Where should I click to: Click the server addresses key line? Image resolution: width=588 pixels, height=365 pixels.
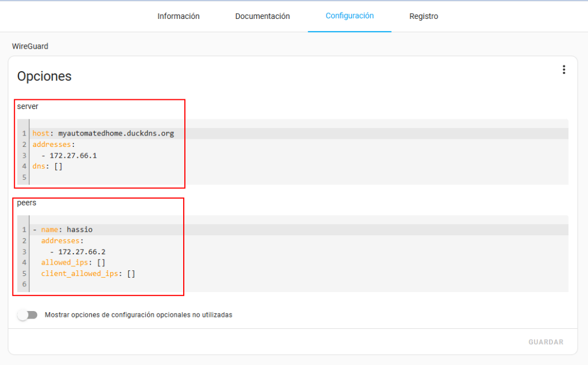(54, 145)
